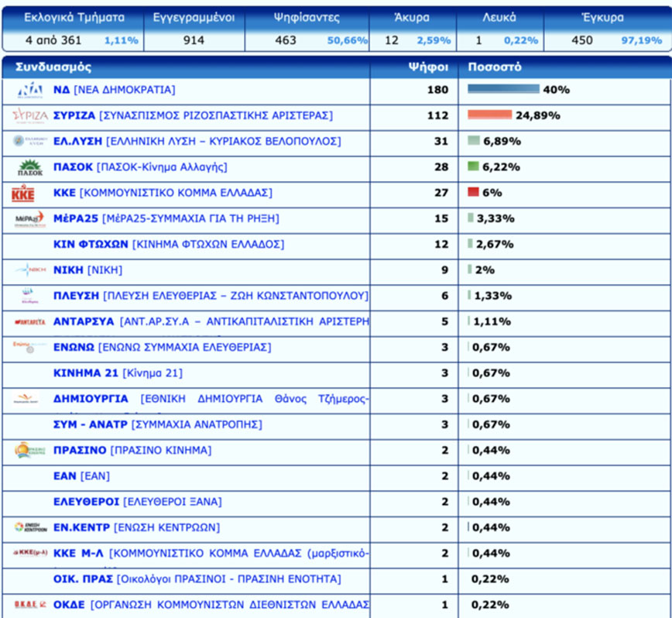Click the Ποσοστό column header
This screenshot has height=618, width=672.
[494, 67]
